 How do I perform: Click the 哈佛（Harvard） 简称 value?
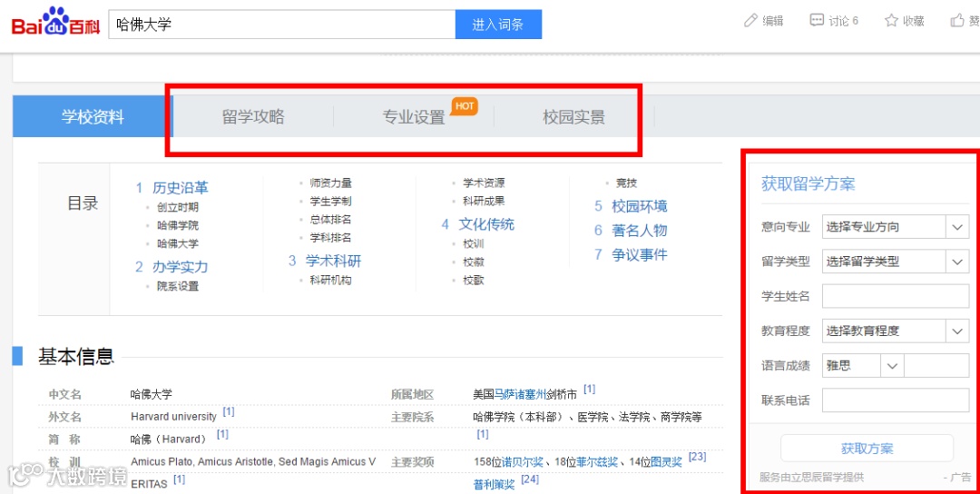click(x=168, y=439)
